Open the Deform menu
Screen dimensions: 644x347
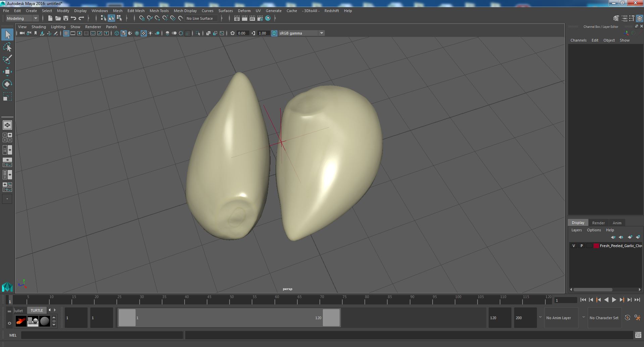(244, 11)
